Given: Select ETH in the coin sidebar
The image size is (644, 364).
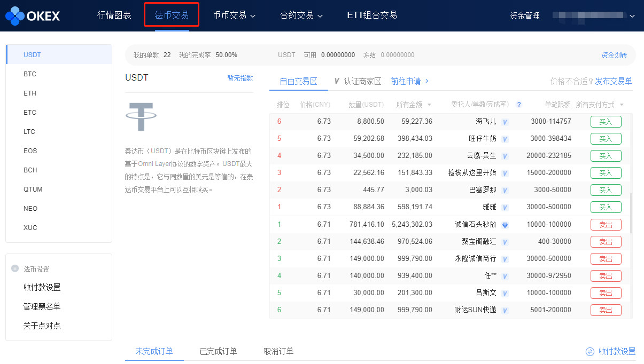Looking at the screenshot, I should pyautogui.click(x=59, y=93).
